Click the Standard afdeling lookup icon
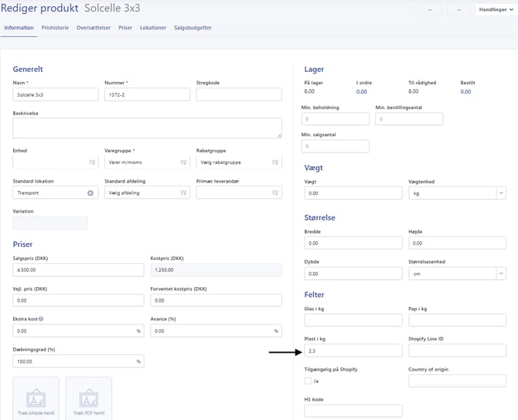 point(184,193)
